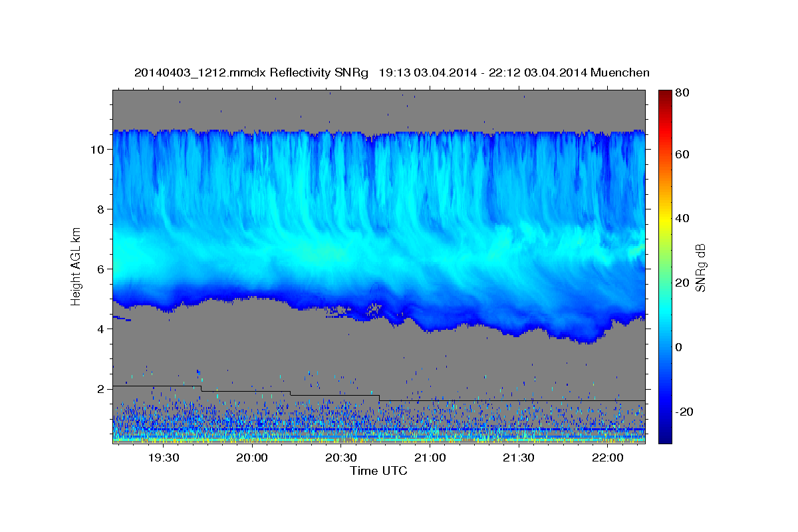Screen dimensions: 798x532
Task: Click the '60' colorbar tick label
Action: coord(682,154)
